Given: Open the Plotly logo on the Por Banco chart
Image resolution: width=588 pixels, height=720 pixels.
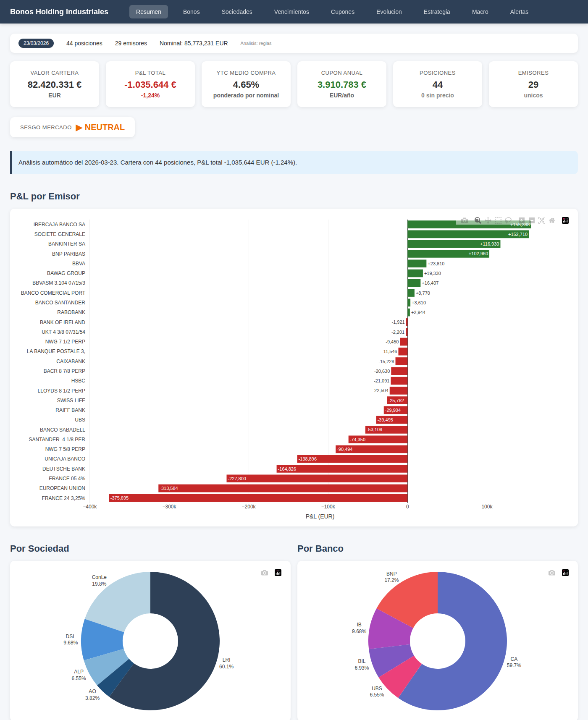Looking at the screenshot, I should pyautogui.click(x=565, y=573).
